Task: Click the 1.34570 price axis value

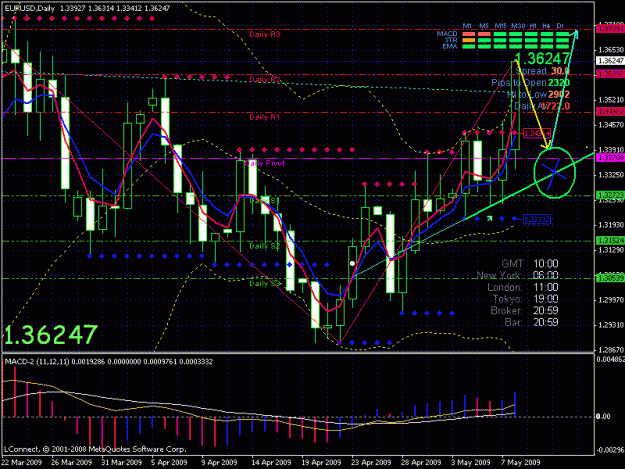Action: (x=611, y=125)
